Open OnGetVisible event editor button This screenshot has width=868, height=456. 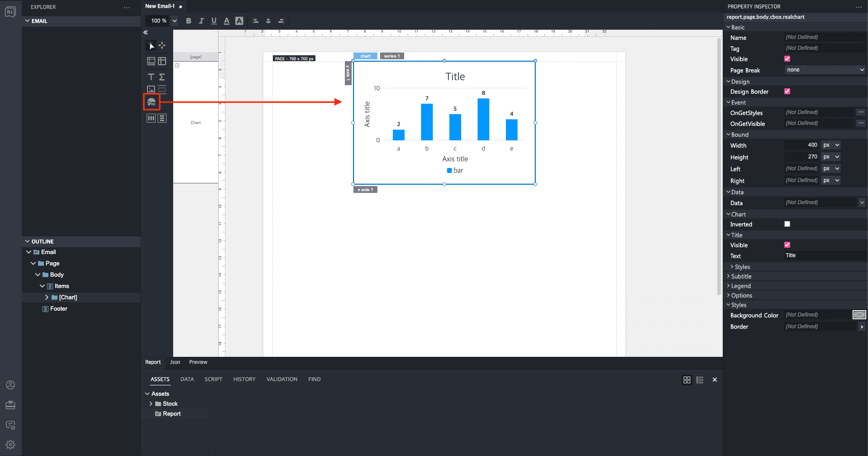click(861, 123)
